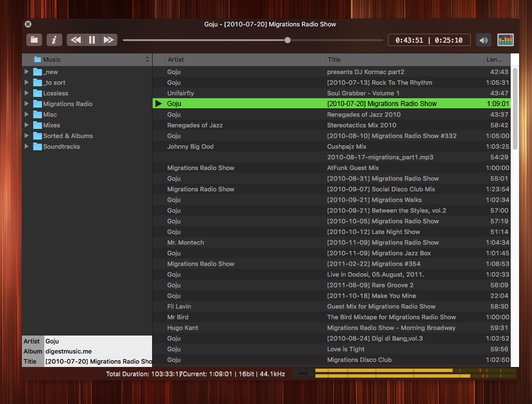
Task: Select the Fil Lavin artist row
Action: [332, 306]
